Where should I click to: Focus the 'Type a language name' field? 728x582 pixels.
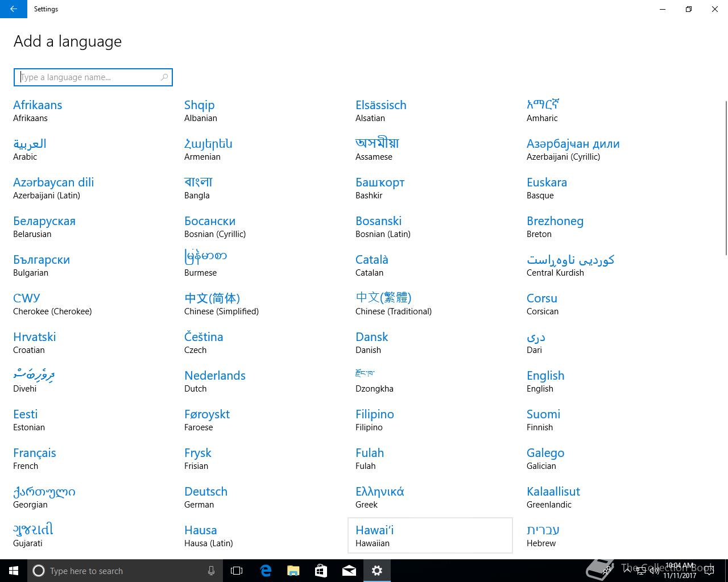93,77
